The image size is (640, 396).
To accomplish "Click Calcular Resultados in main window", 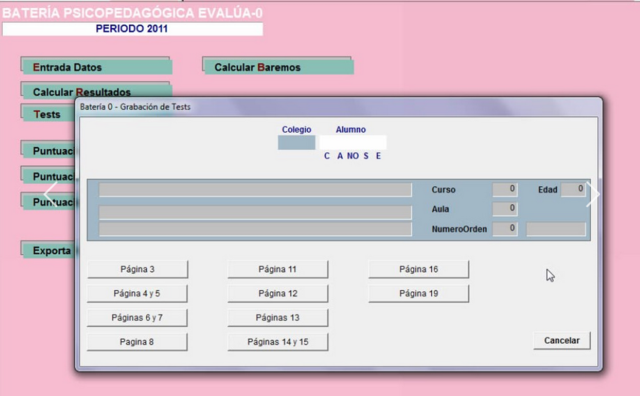I will point(97,90).
